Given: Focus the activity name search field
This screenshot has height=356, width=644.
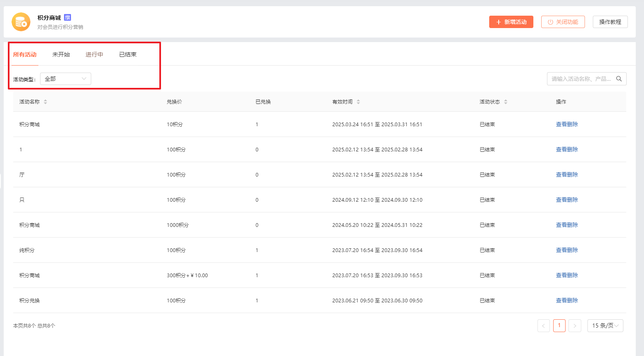Looking at the screenshot, I should 581,79.
